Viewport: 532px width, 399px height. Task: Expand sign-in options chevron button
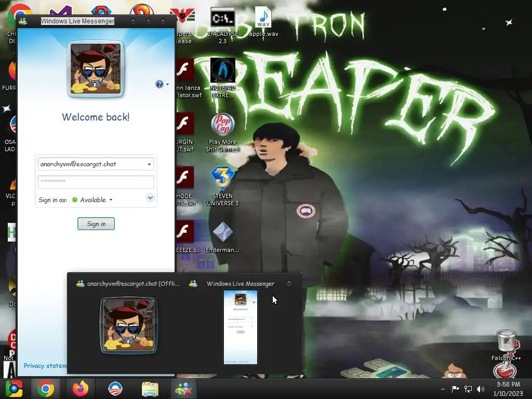(150, 197)
